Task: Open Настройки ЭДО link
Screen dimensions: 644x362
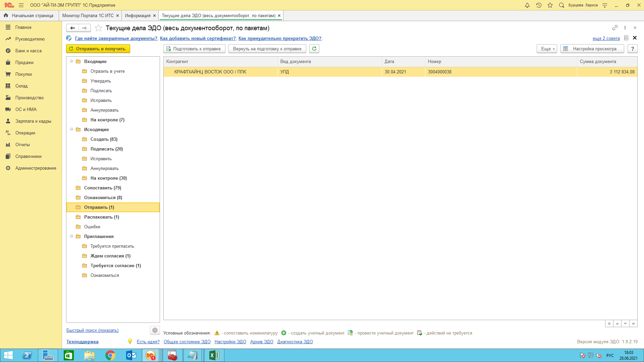Action: click(230, 342)
